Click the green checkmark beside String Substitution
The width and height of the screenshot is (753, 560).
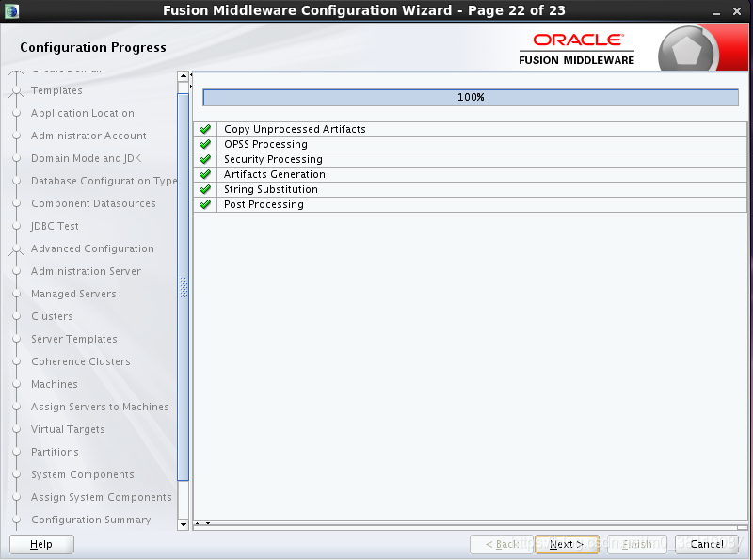click(x=205, y=189)
